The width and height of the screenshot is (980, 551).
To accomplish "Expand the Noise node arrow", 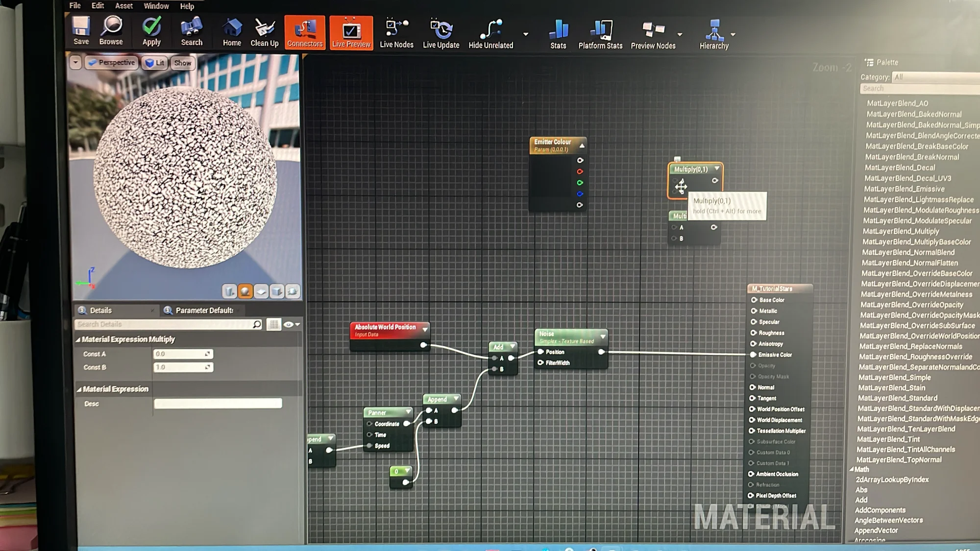I will point(603,337).
